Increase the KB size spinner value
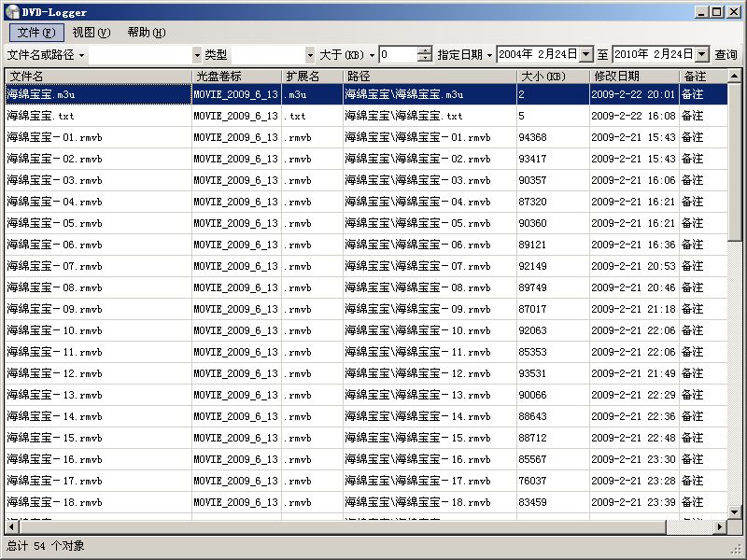Viewport: 747px width, 560px height. pyautogui.click(x=425, y=50)
